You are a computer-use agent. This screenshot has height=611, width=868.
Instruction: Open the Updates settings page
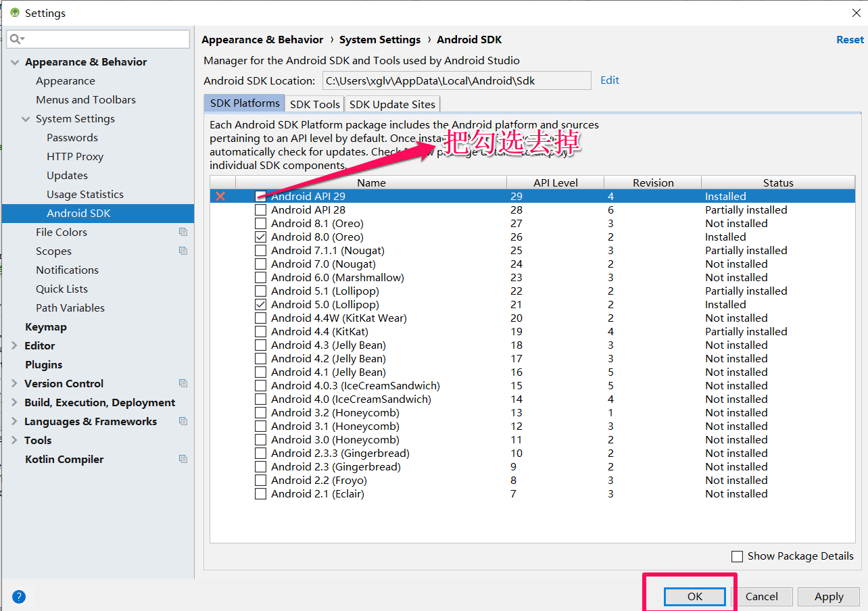pyautogui.click(x=67, y=176)
